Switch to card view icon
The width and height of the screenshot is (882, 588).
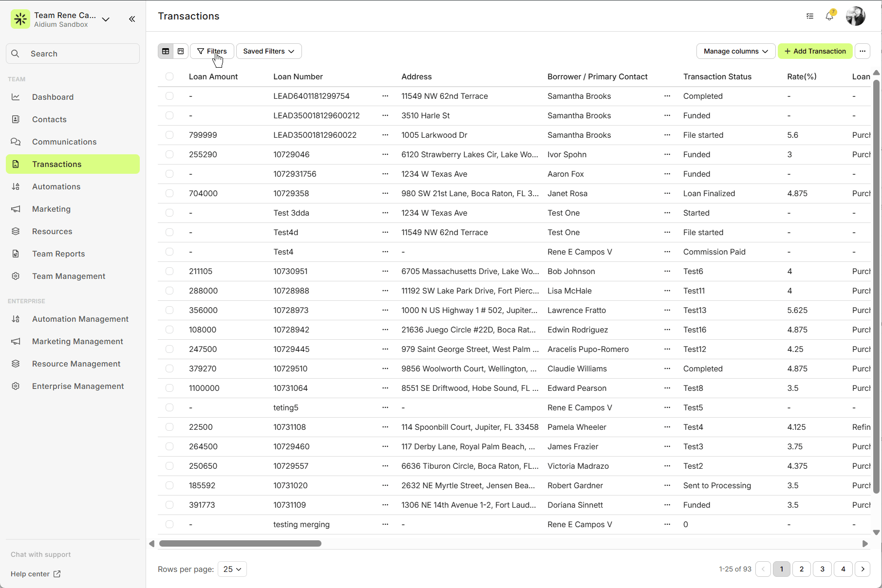[x=181, y=51]
